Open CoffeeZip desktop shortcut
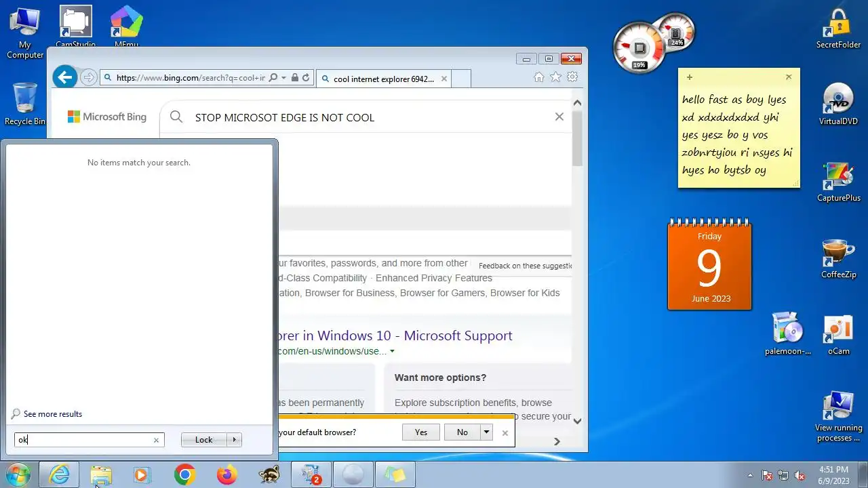Image resolution: width=868 pixels, height=488 pixels. tap(839, 258)
